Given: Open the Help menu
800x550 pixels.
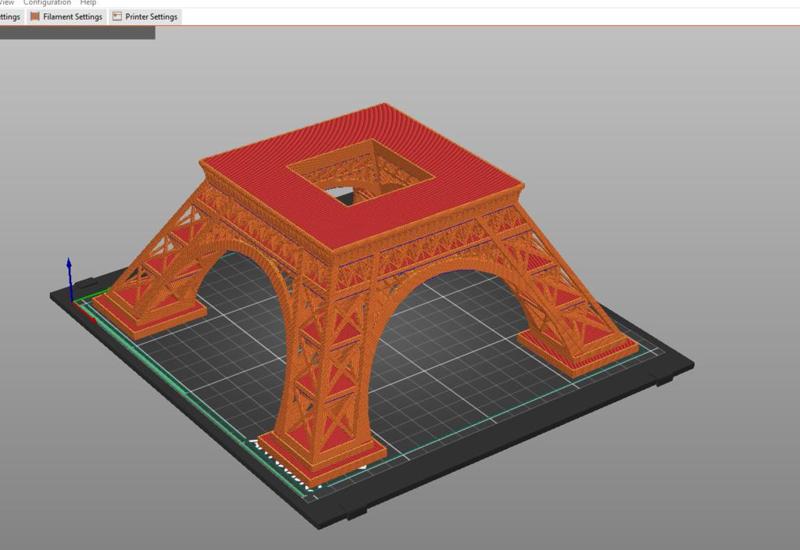Looking at the screenshot, I should point(88,3).
